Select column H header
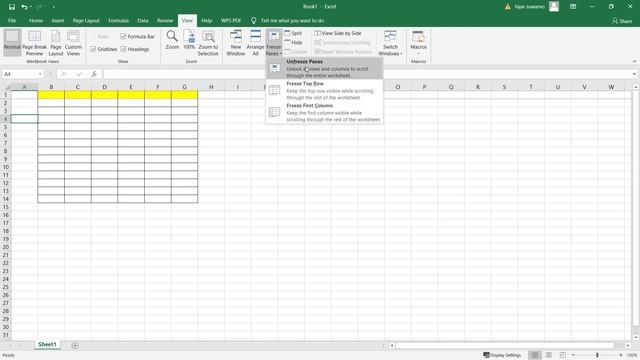The height and width of the screenshot is (360, 640). 211,87
